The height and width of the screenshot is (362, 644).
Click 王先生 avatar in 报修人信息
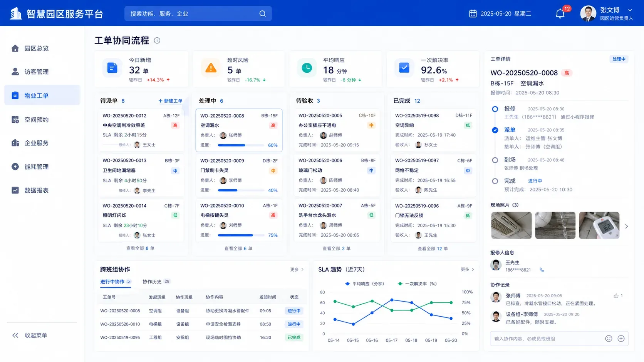click(x=496, y=265)
